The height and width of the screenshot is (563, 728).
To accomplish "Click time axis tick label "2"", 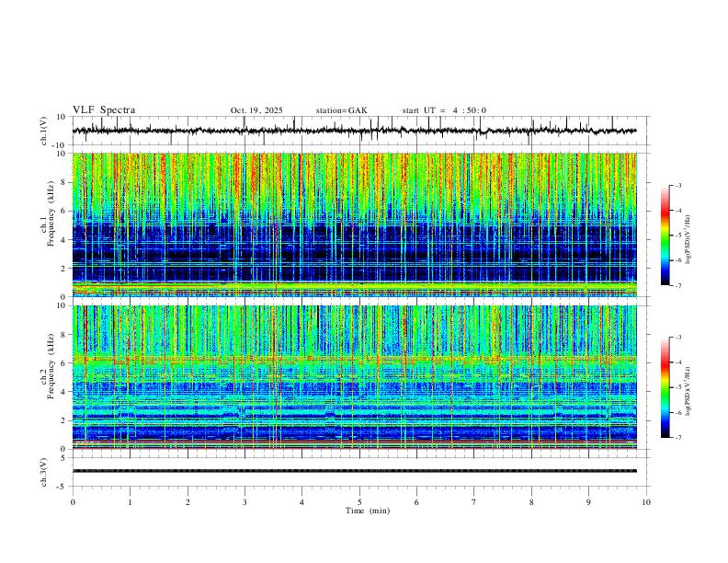I will [188, 502].
